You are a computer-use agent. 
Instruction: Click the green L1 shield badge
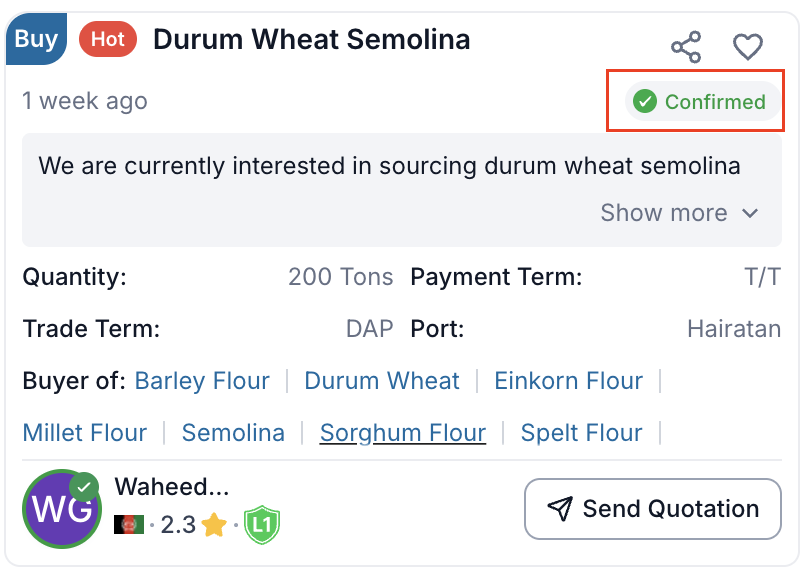[262, 524]
